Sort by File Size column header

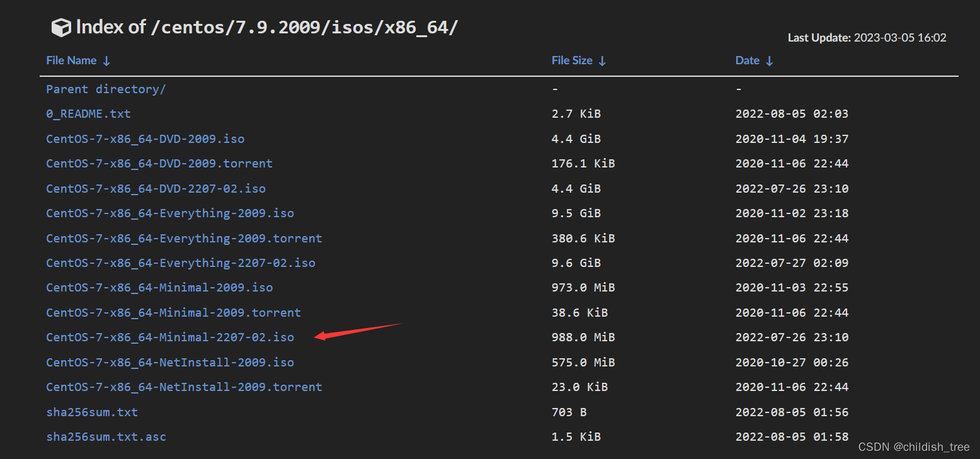[579, 60]
